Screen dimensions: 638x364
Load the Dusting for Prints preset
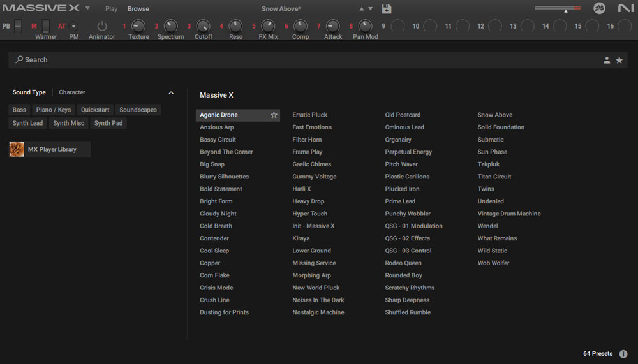click(224, 312)
